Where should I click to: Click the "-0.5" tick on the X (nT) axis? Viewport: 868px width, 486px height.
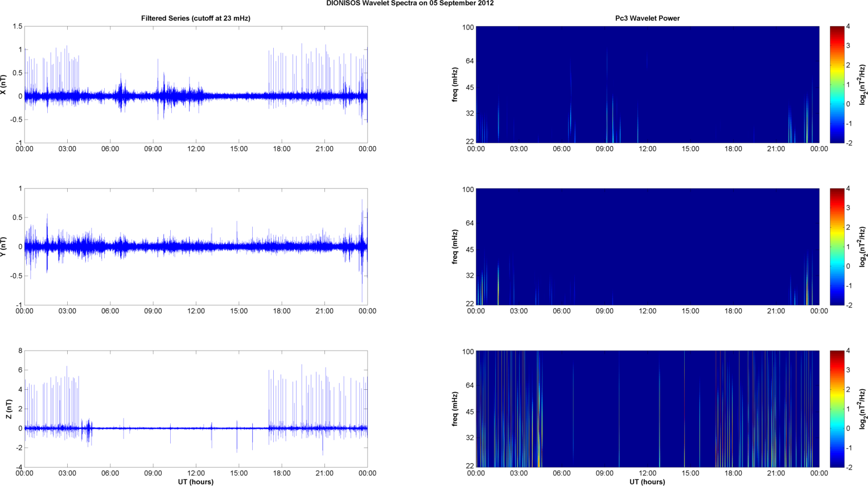tap(16, 120)
